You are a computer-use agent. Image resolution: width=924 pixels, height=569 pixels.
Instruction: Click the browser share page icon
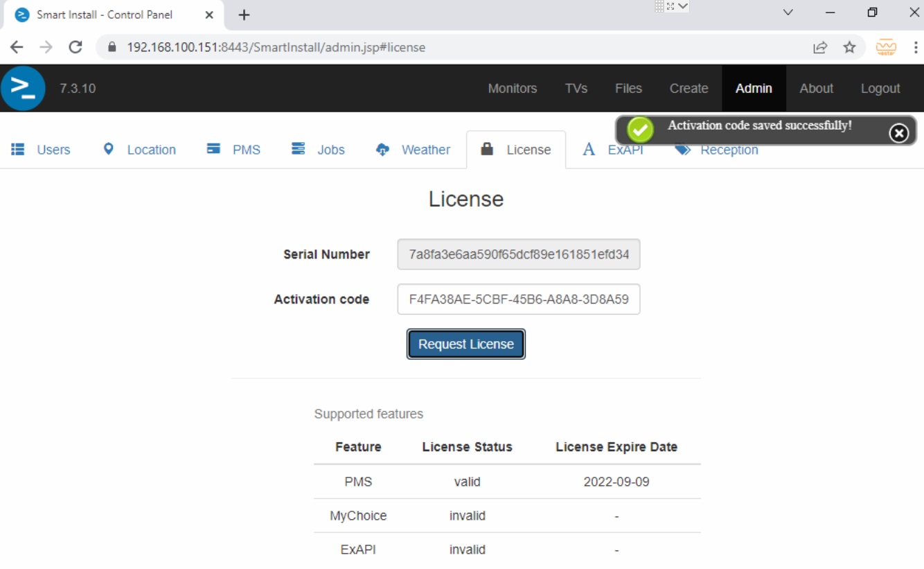820,47
